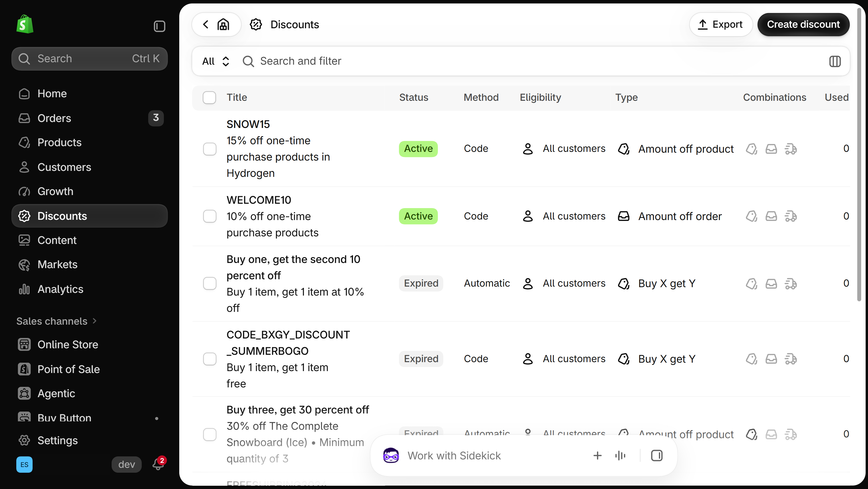Click the ES account avatar
Image resolution: width=868 pixels, height=489 pixels.
pos(24,464)
